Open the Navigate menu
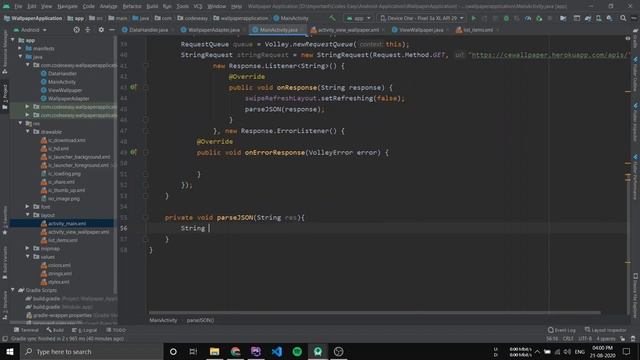Screen dimensions: 640x360 click(x=67, y=6)
